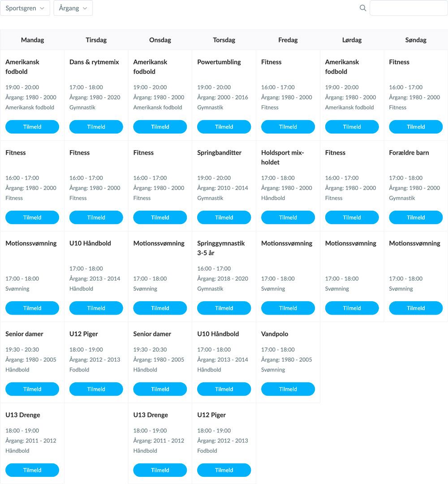Focus the search input field

[x=409, y=8]
